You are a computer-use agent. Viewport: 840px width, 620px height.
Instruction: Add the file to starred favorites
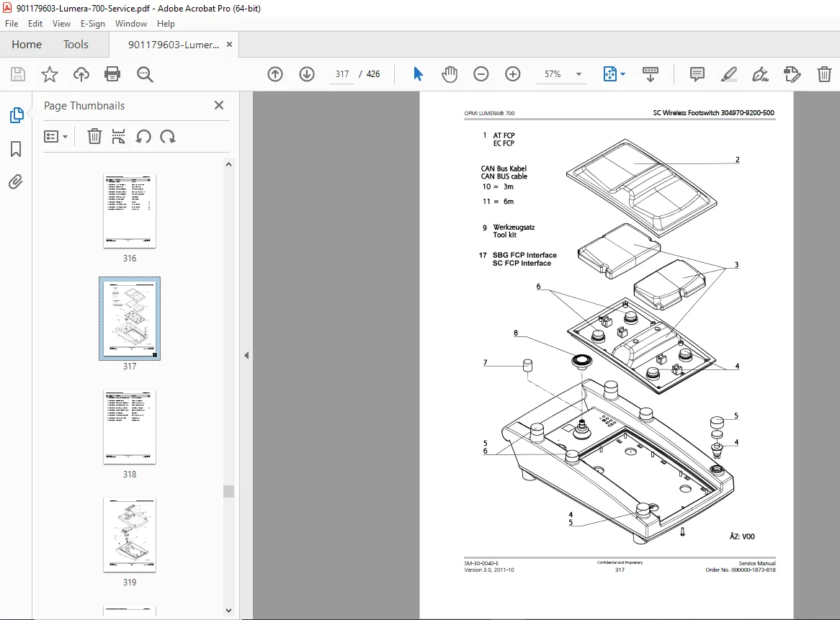pyautogui.click(x=49, y=74)
